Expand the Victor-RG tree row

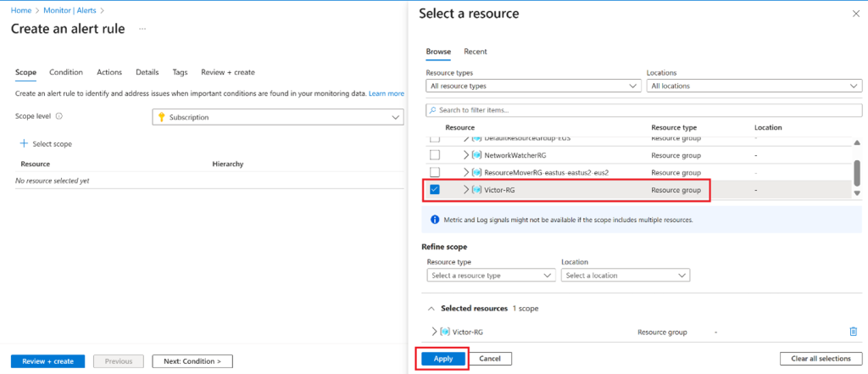click(466, 190)
